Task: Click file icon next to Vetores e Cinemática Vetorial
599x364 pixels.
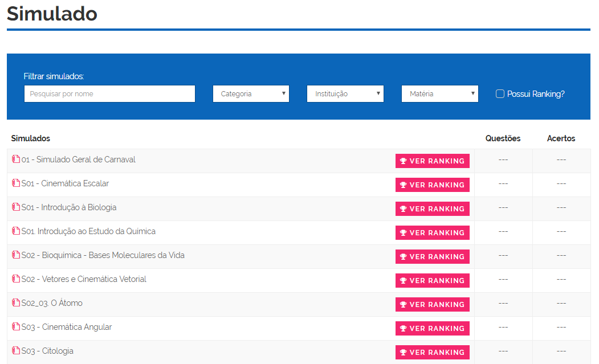Action: tap(16, 279)
